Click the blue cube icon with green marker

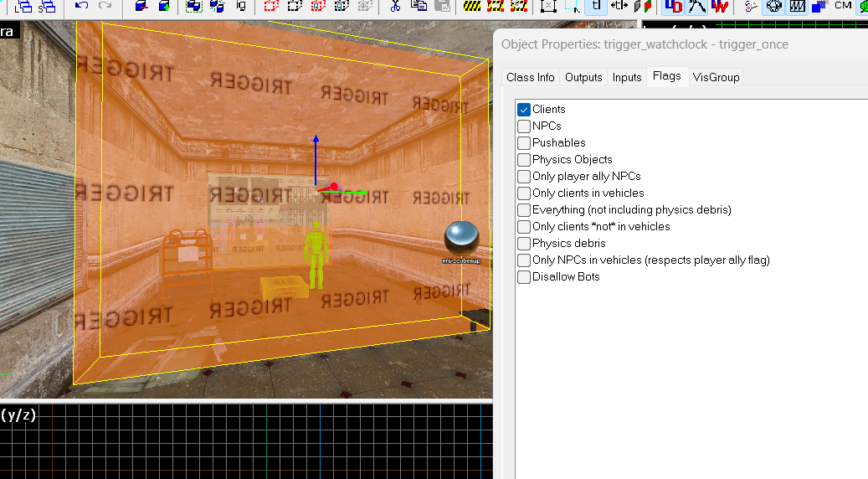pos(164,6)
